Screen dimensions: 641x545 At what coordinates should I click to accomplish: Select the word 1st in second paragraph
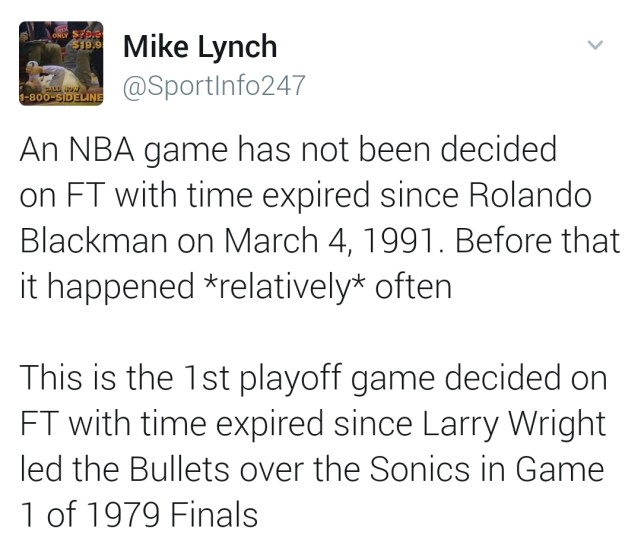pos(206,378)
